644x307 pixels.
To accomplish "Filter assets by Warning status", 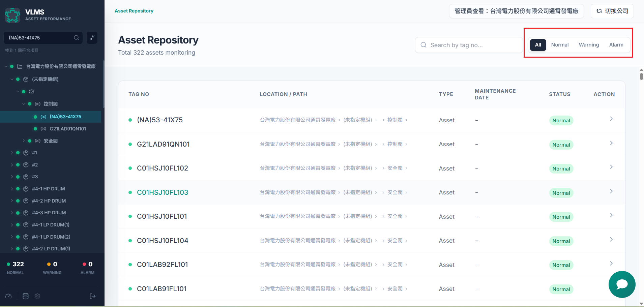I will coord(589,45).
